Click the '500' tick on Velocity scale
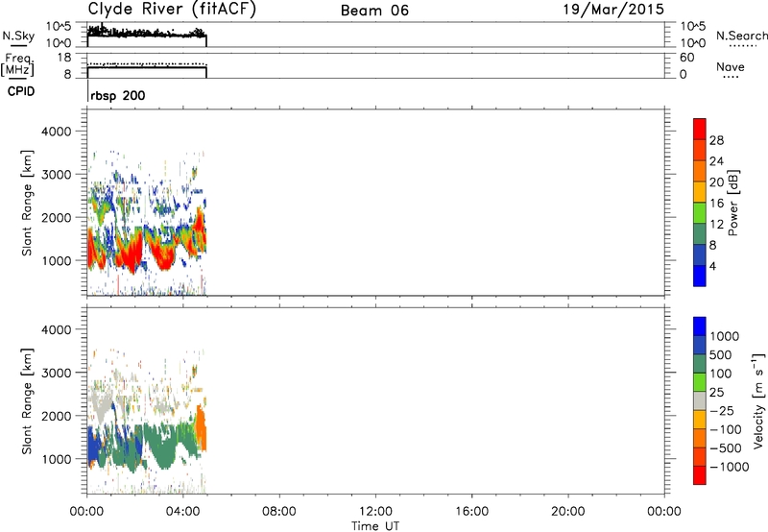The image size is (768, 532). [x=721, y=354]
